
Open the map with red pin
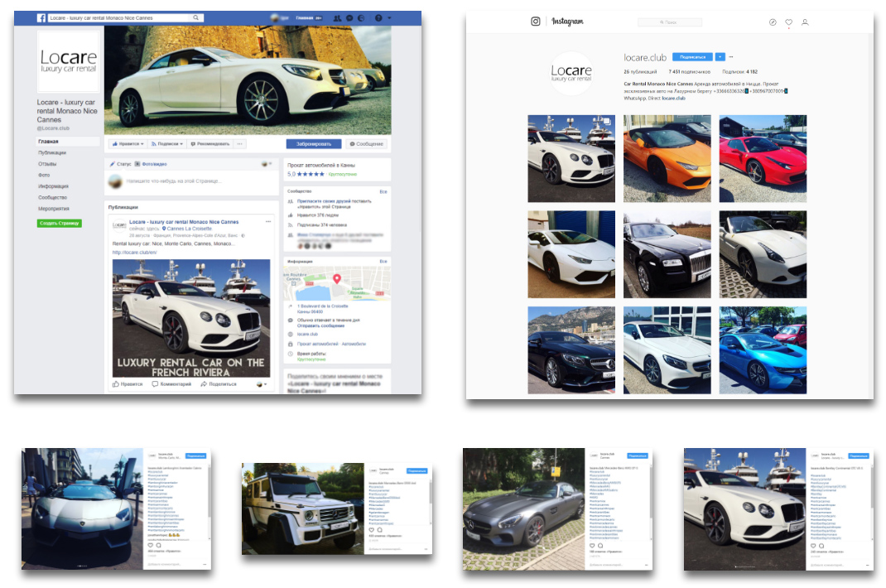[x=337, y=283]
